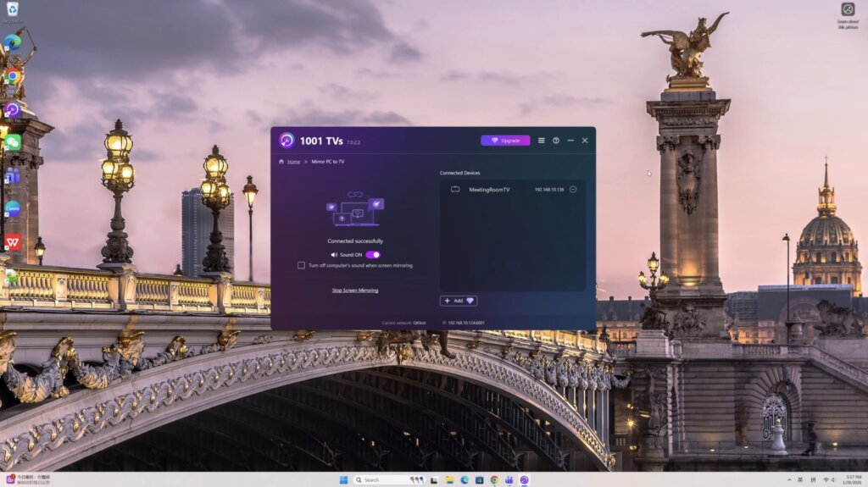The width and height of the screenshot is (868, 487).
Task: Click the purple Upgrade button
Action: point(505,141)
